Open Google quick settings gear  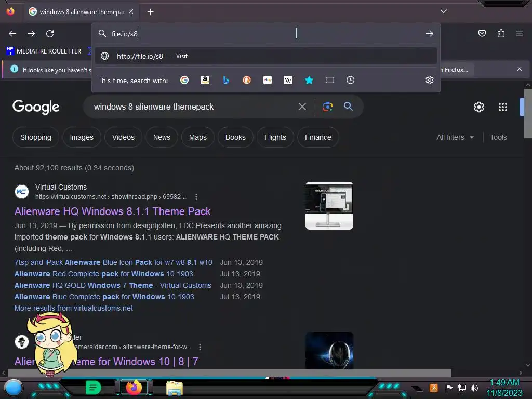coord(478,107)
